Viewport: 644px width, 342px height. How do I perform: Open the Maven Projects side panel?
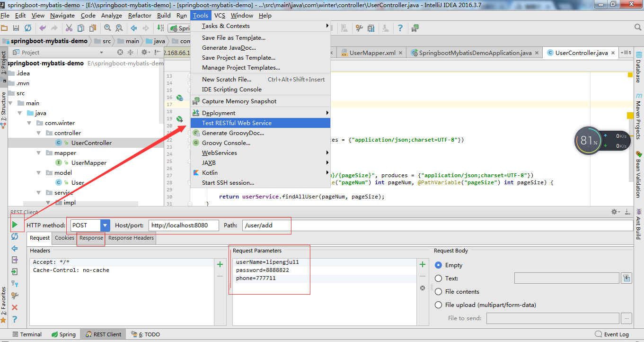tap(638, 116)
